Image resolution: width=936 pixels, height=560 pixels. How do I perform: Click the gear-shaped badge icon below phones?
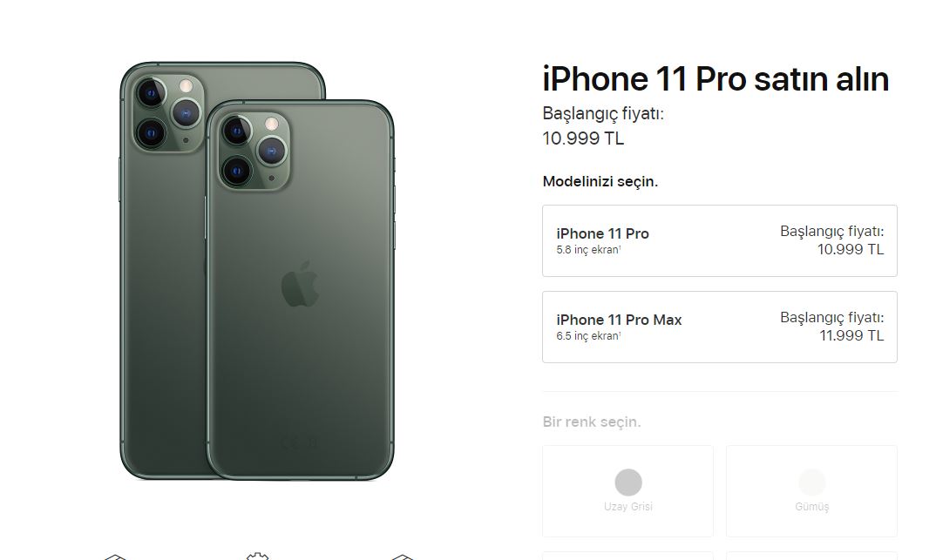(257, 557)
